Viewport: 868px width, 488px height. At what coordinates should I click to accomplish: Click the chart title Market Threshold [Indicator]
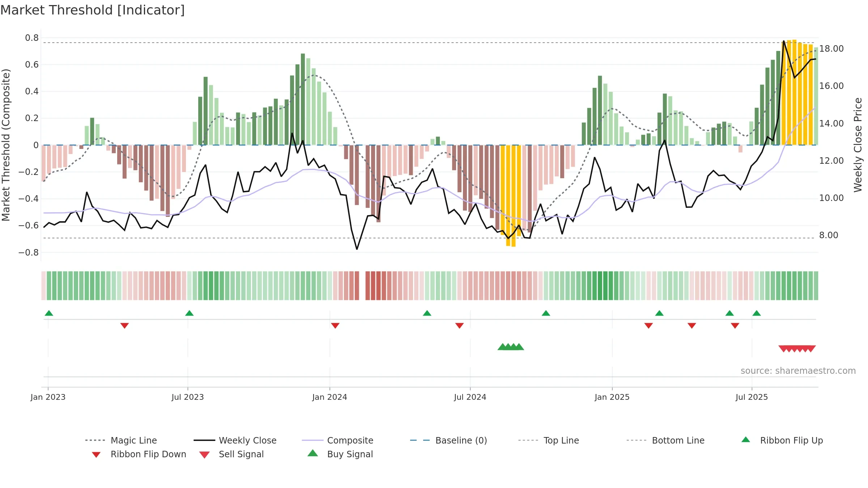pyautogui.click(x=93, y=10)
